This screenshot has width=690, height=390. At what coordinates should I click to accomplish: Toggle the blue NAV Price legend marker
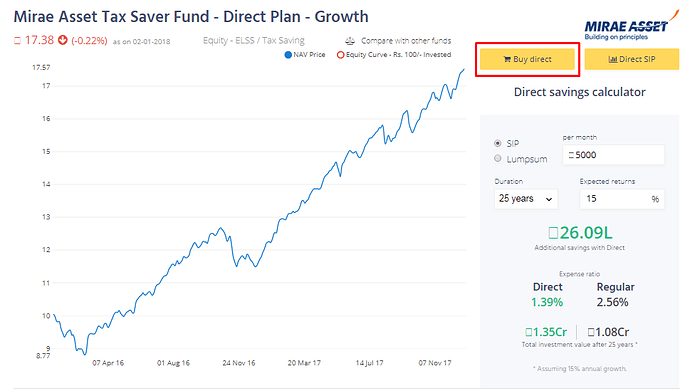288,55
